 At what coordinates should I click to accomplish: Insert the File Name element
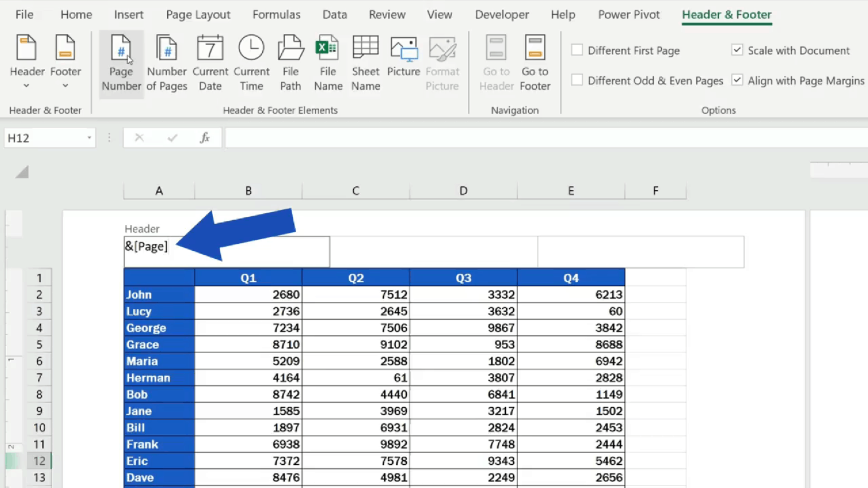[328, 63]
